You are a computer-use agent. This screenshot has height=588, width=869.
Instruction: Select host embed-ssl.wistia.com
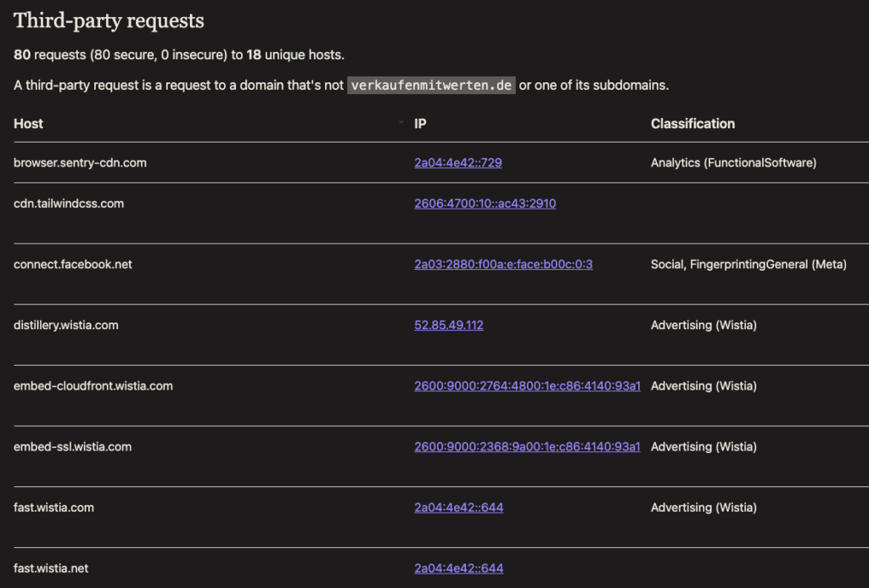coord(73,446)
